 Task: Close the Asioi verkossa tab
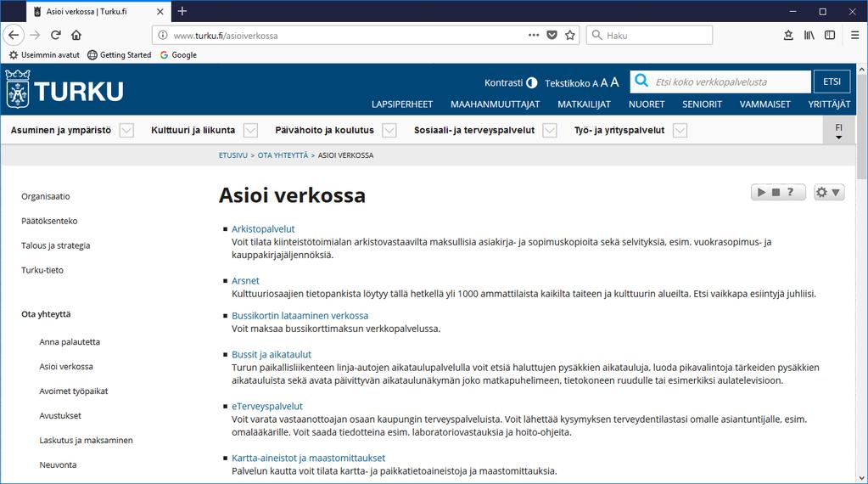coord(160,11)
